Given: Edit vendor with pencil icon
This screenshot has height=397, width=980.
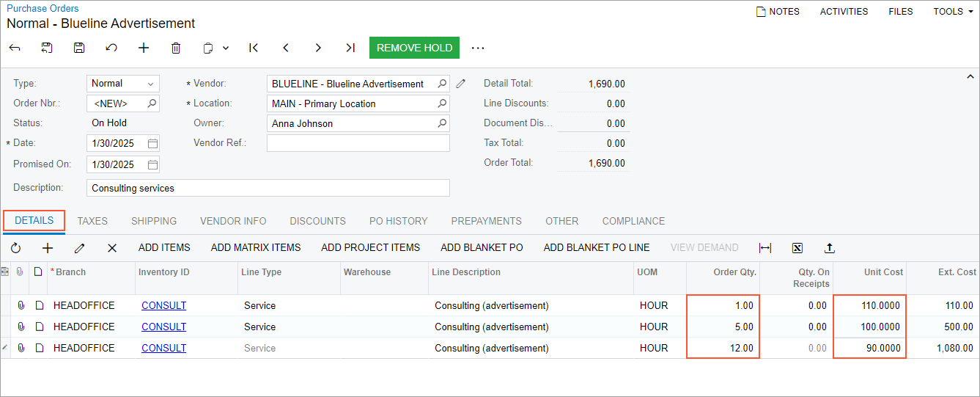Looking at the screenshot, I should [x=460, y=84].
